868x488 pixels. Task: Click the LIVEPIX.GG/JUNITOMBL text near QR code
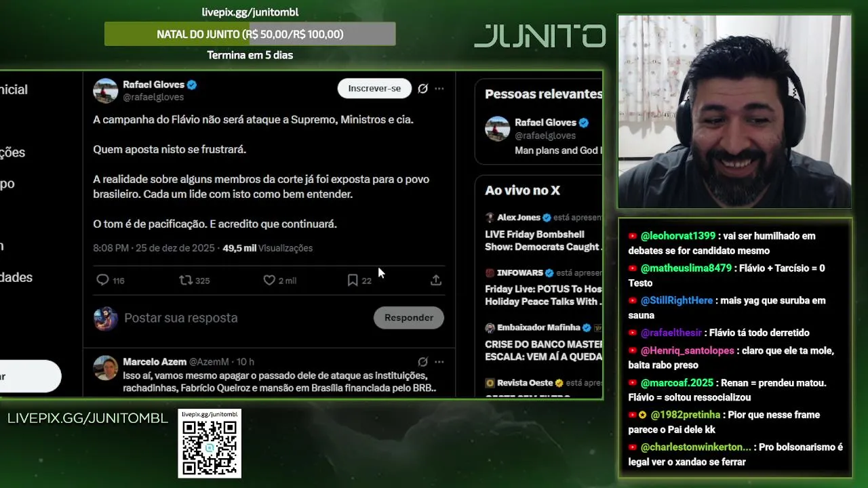click(x=87, y=418)
